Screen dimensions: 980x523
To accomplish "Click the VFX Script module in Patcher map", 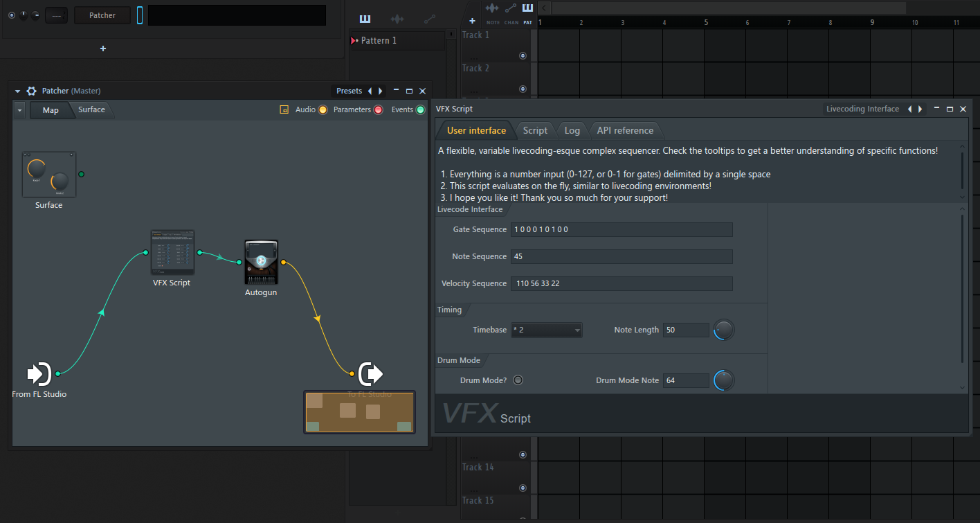I will [x=172, y=253].
